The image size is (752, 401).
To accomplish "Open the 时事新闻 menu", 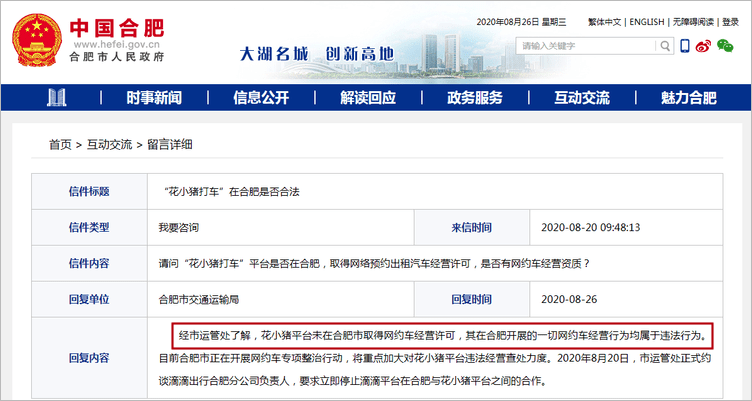I will [154, 97].
